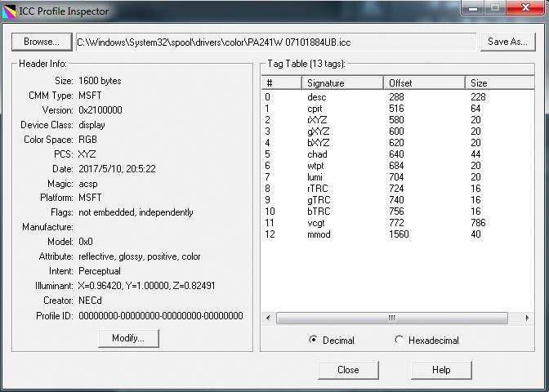Click the Intent value Perceptual
549x392 pixels.
(x=100, y=271)
